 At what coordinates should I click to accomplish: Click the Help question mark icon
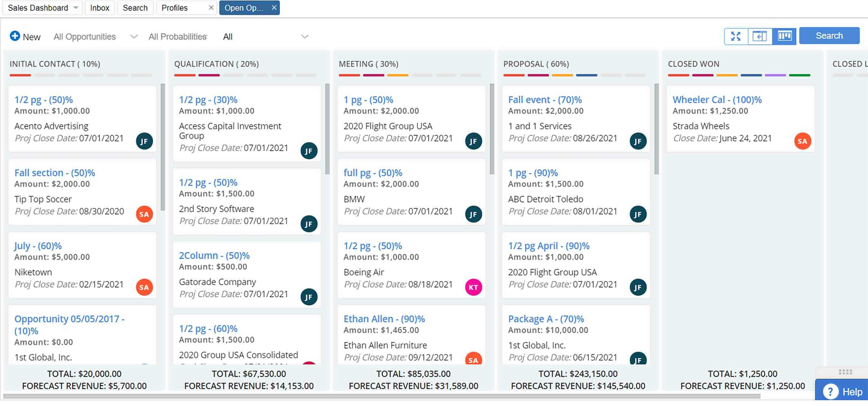pos(830,392)
